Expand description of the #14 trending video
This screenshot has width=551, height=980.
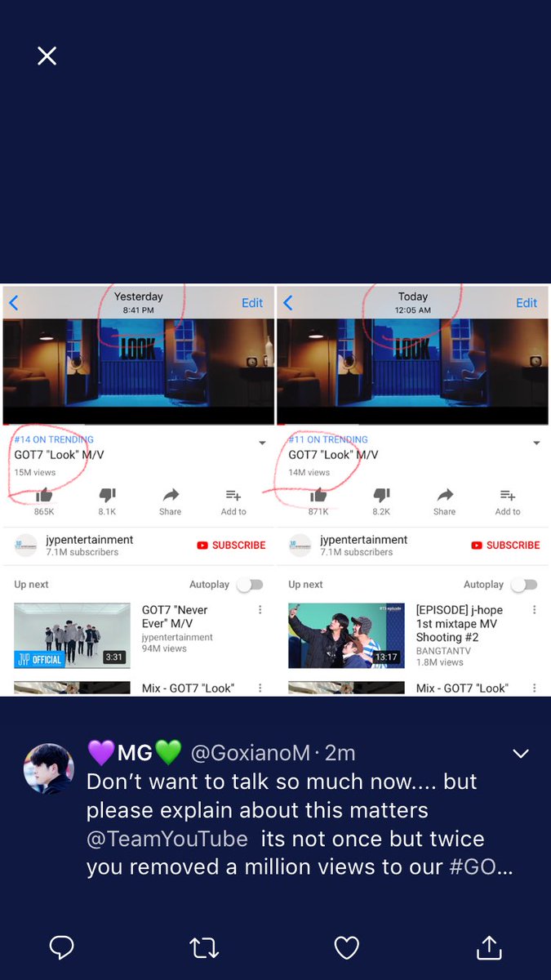pos(262,443)
